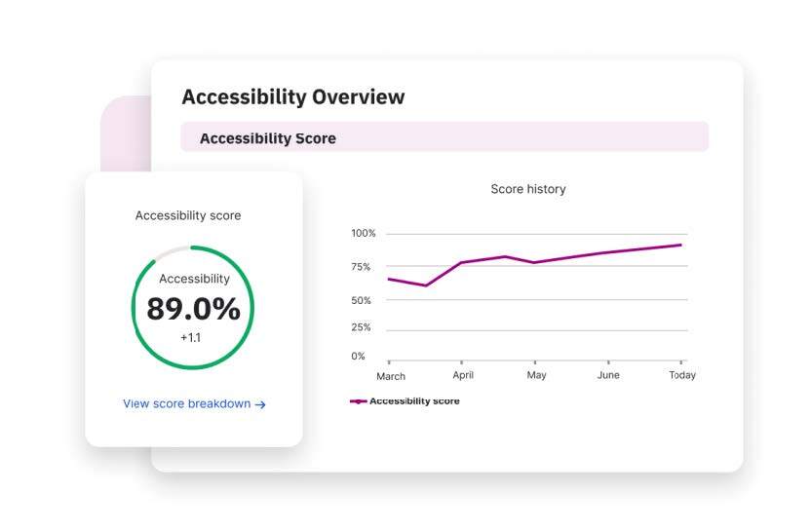Click the May label on the chart axis
The image size is (811, 532).
pyautogui.click(x=536, y=375)
